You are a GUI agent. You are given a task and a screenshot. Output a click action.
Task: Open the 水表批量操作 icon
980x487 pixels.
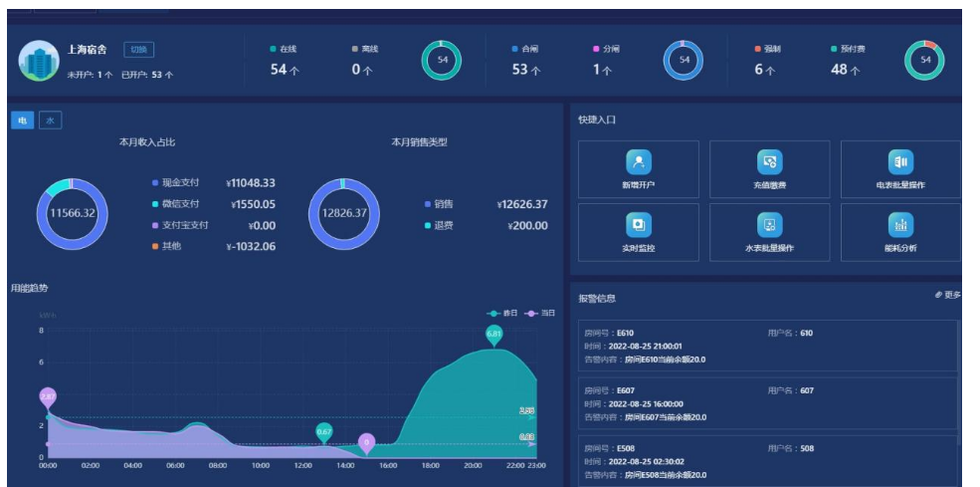[x=769, y=224]
